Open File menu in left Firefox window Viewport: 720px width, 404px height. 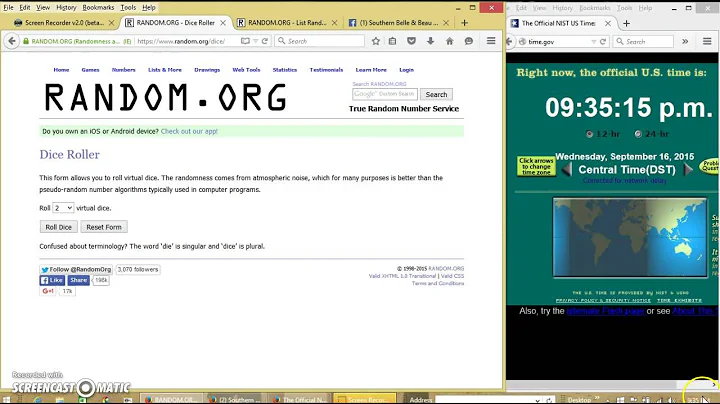click(x=8, y=7)
